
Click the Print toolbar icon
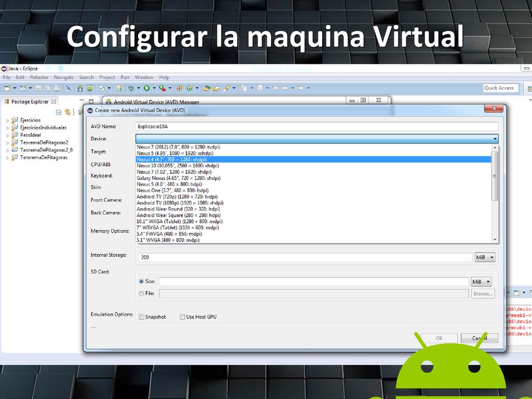coord(57,88)
